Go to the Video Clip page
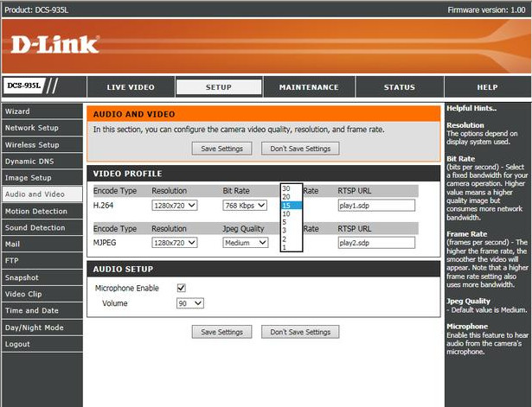 coord(42,294)
